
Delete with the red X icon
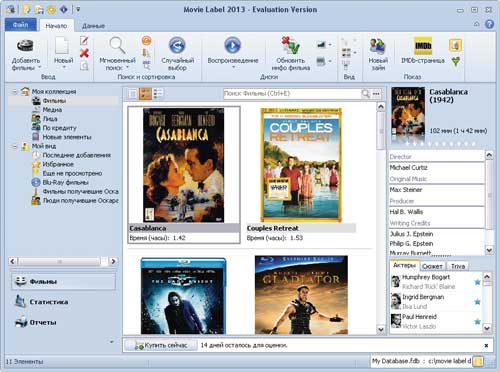pos(84,53)
